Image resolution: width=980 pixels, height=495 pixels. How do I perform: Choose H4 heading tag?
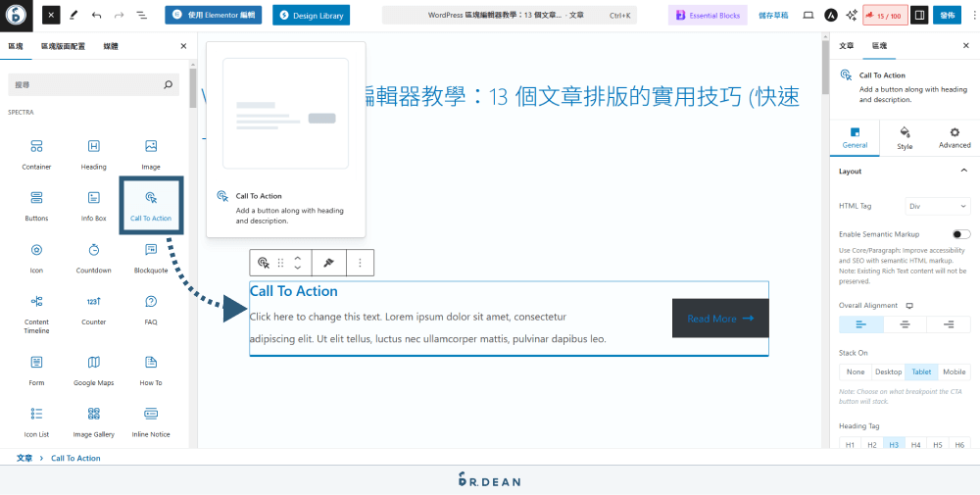coord(915,445)
